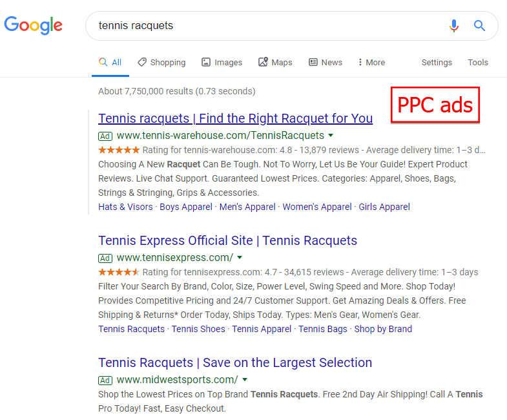The width and height of the screenshot is (507, 420).
Task: Click the Maps pin icon
Action: [x=263, y=62]
